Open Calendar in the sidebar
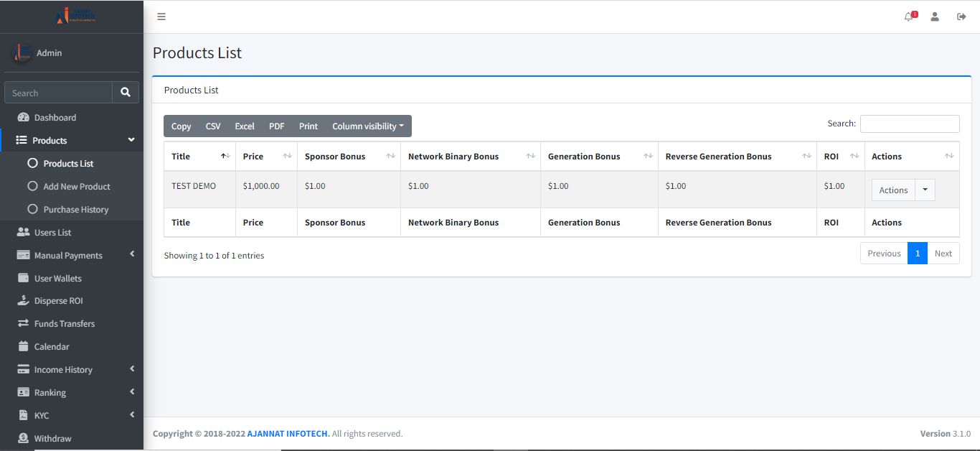The image size is (980, 451). coord(52,347)
